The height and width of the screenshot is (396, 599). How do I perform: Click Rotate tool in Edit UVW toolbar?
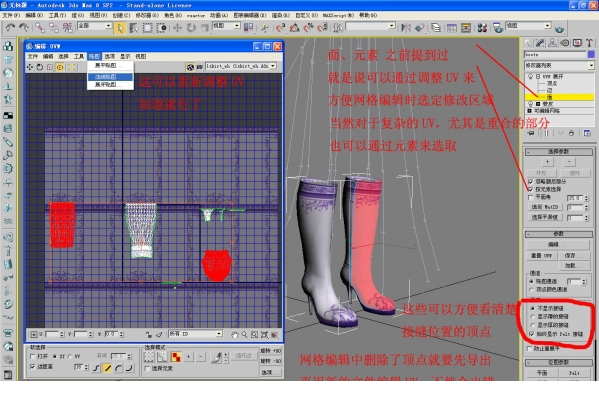click(x=40, y=67)
